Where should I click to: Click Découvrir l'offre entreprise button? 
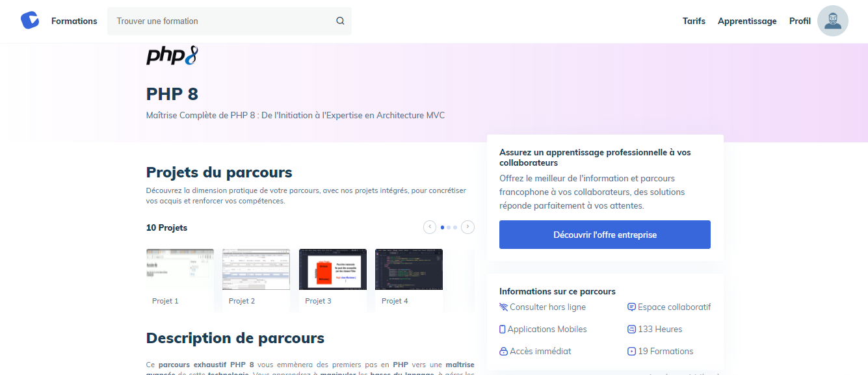(605, 235)
